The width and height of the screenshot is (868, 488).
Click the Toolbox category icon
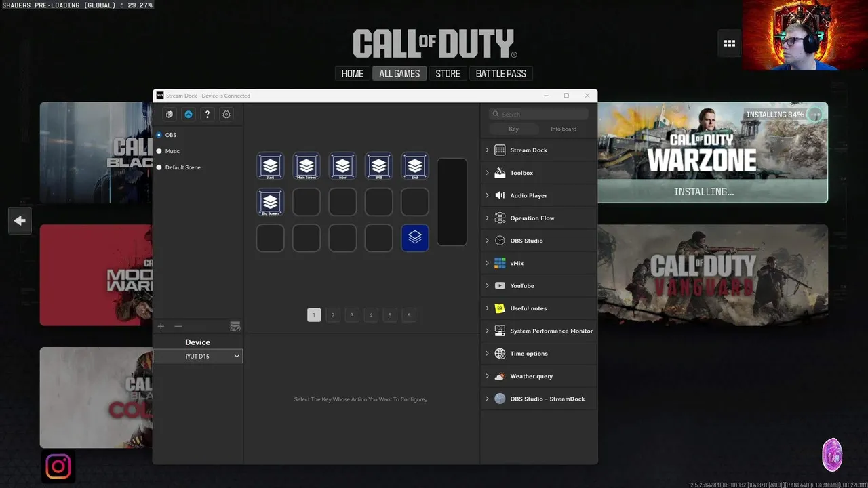500,173
